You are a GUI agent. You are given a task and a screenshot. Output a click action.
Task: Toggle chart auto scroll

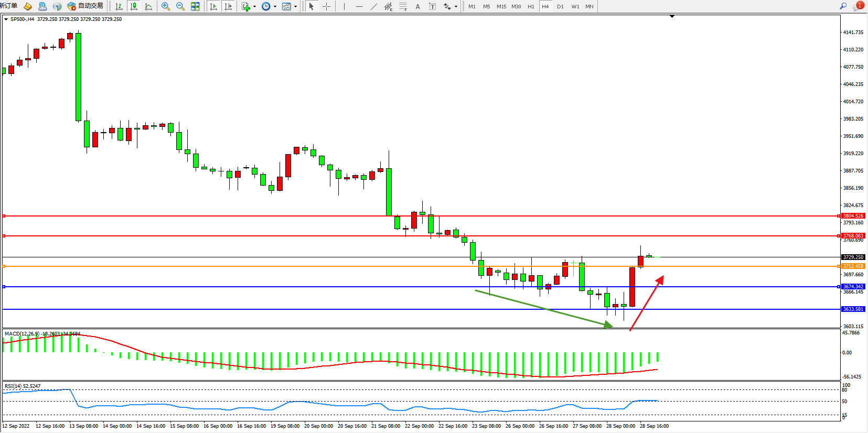tap(213, 6)
